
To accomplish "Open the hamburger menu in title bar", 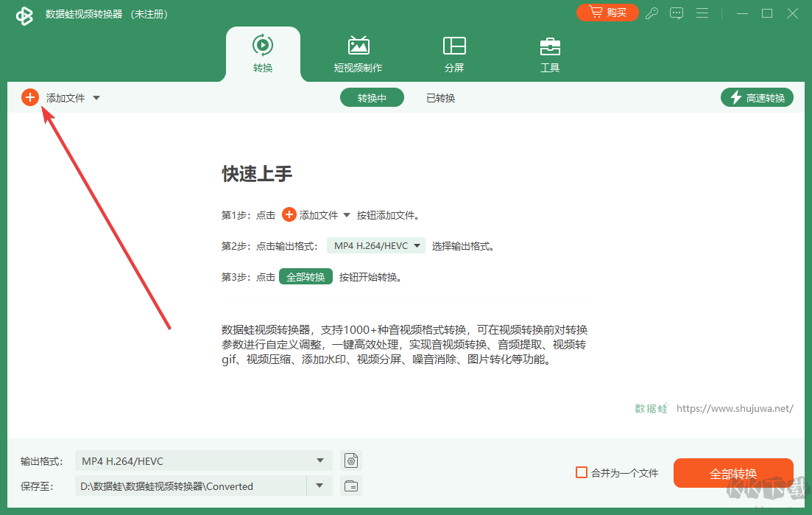I will pyautogui.click(x=702, y=13).
